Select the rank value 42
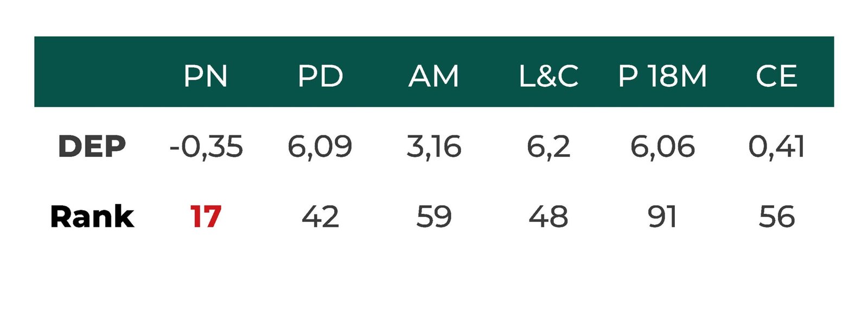Viewport: 868px width, 311px height. pyautogui.click(x=320, y=217)
